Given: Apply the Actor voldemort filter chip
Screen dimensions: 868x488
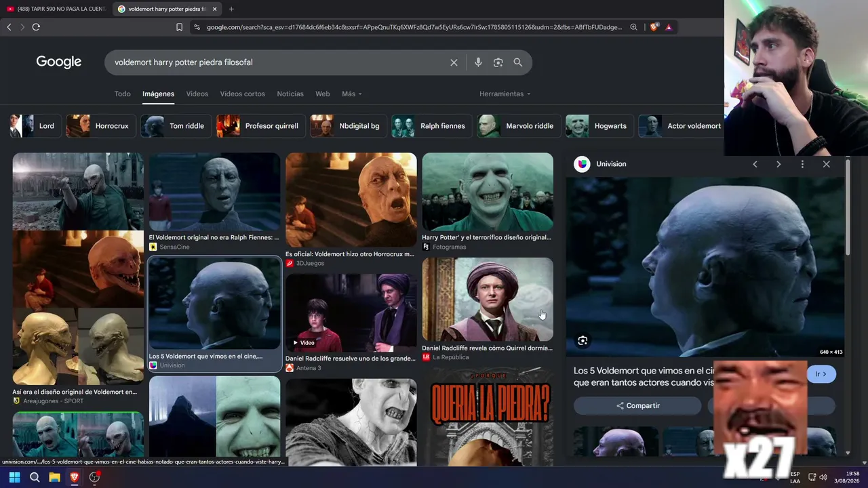Looking at the screenshot, I should (x=681, y=126).
